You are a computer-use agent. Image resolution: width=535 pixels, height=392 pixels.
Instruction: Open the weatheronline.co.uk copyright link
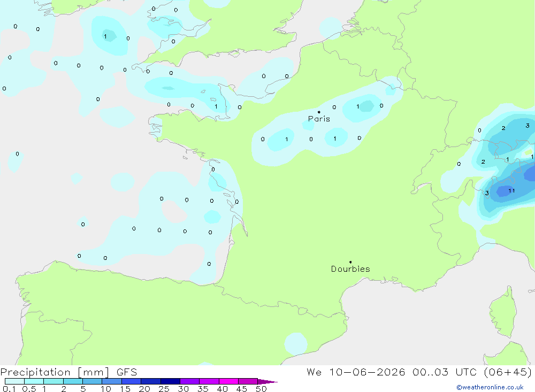(490, 387)
